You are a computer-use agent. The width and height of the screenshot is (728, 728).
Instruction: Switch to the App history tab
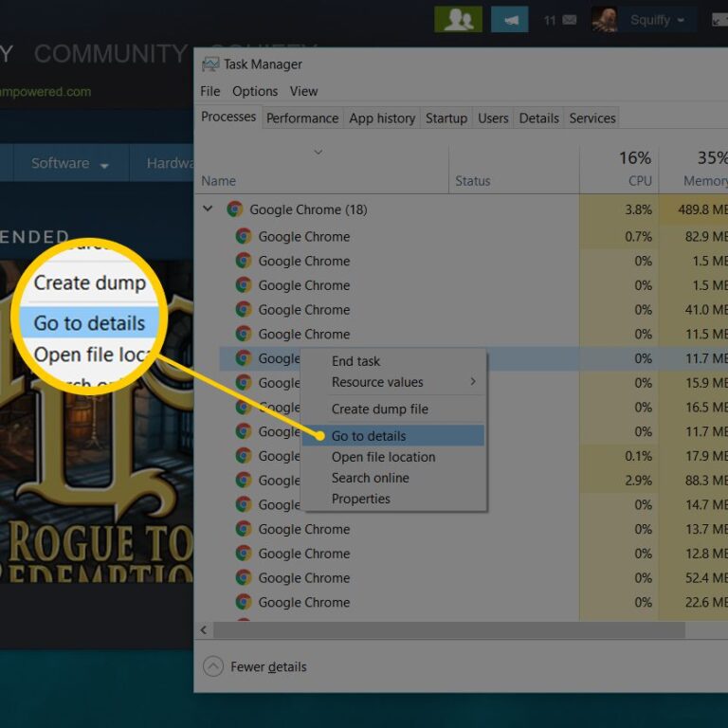[382, 118]
